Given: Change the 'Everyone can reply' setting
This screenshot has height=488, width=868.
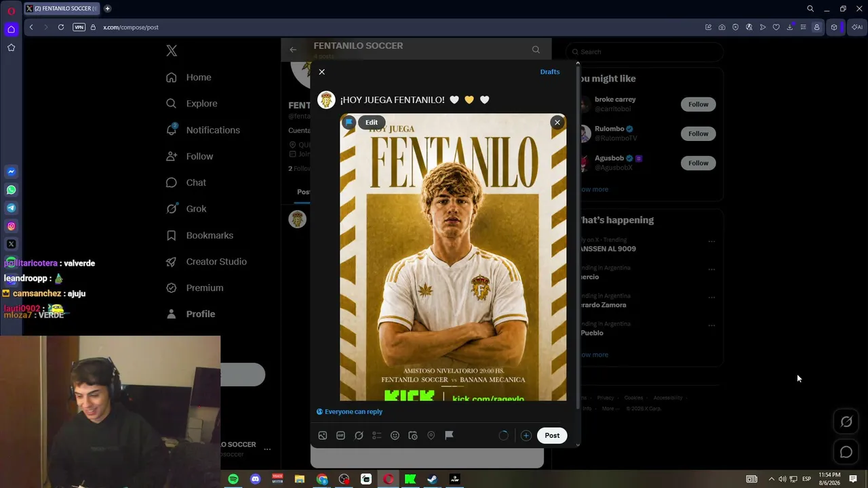Looking at the screenshot, I should pos(349,411).
